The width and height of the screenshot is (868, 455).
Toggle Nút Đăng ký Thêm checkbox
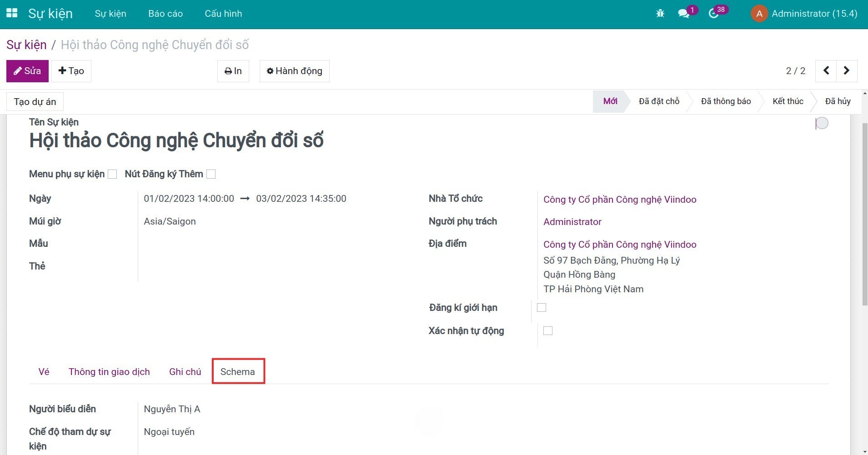click(x=211, y=174)
